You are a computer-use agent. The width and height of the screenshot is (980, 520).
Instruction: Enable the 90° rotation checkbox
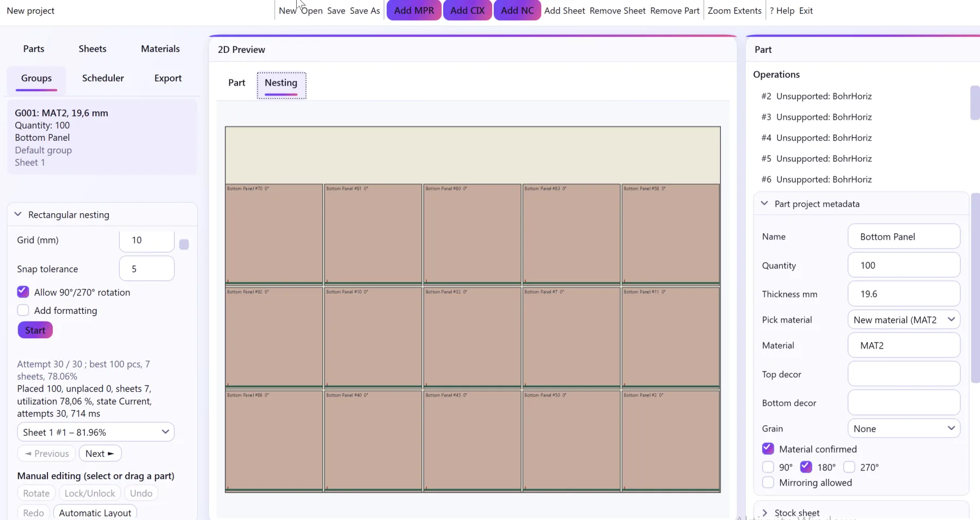point(768,467)
